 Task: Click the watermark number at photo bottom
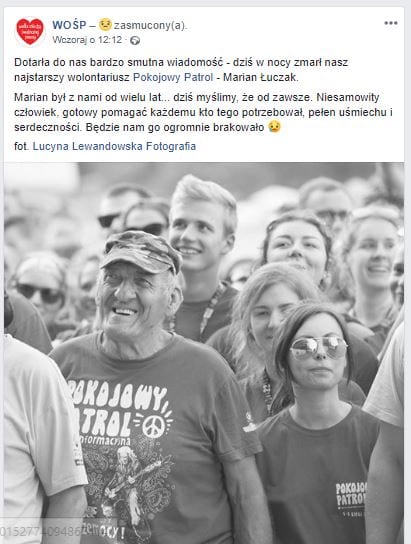(41, 531)
